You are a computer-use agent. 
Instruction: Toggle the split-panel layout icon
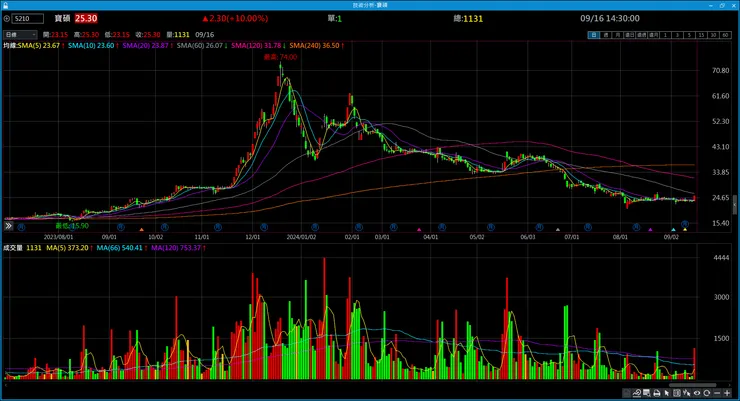[677, 393]
